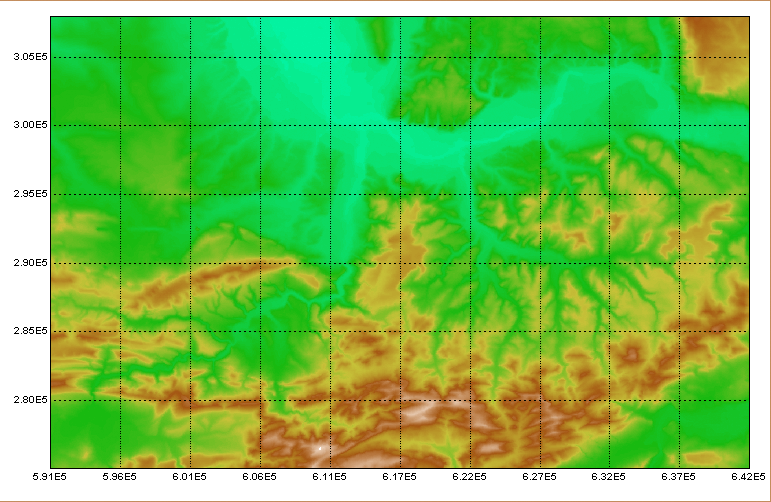Click the 2.90E5 y-axis label

point(30,263)
